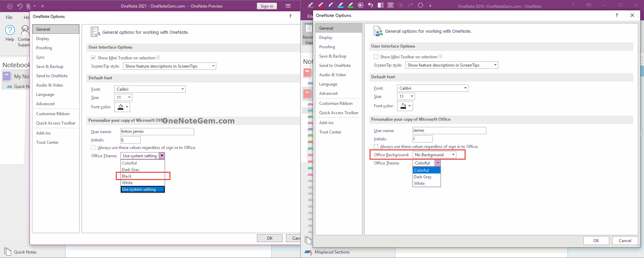The width and height of the screenshot is (644, 258).
Task: Open Font color picker in 2016 dialog
Action: (405, 106)
